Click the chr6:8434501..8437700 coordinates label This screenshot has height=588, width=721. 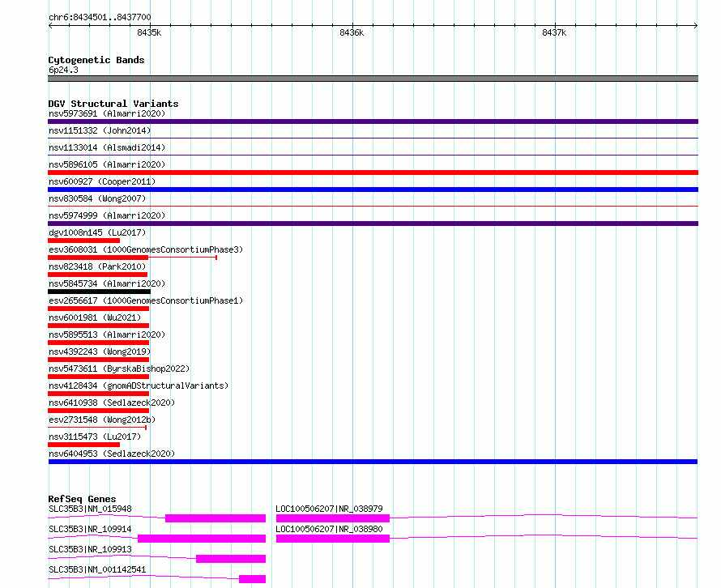pyautogui.click(x=100, y=17)
